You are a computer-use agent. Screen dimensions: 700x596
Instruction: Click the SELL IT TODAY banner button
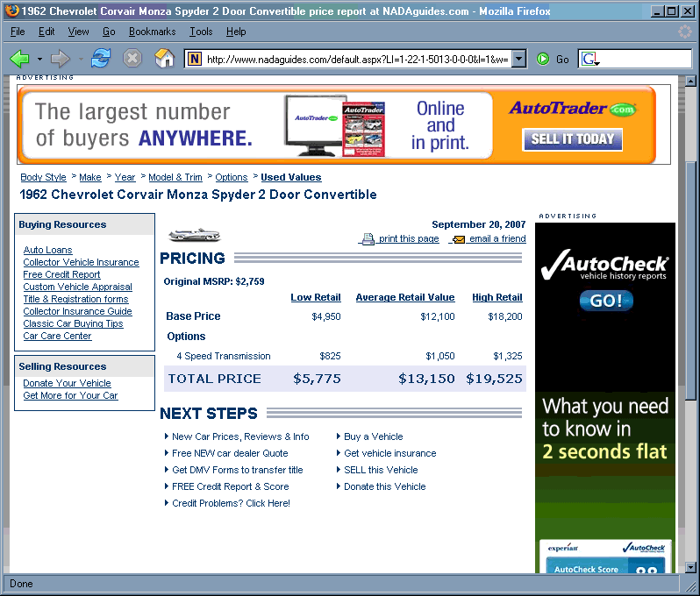pyautogui.click(x=572, y=139)
